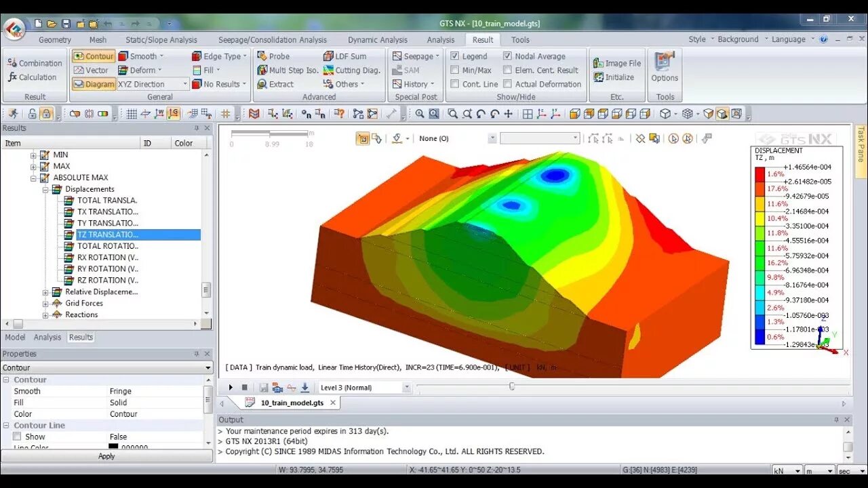Screen dimensions: 868x488
Task: Click the open folder icon in title bar
Action: 52,24
